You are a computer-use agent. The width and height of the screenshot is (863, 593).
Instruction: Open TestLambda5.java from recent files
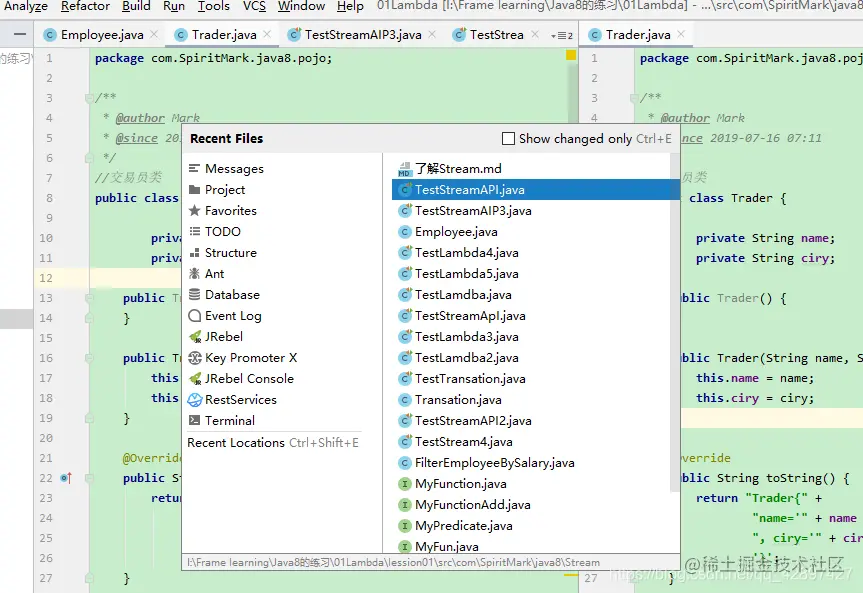coord(532,274)
